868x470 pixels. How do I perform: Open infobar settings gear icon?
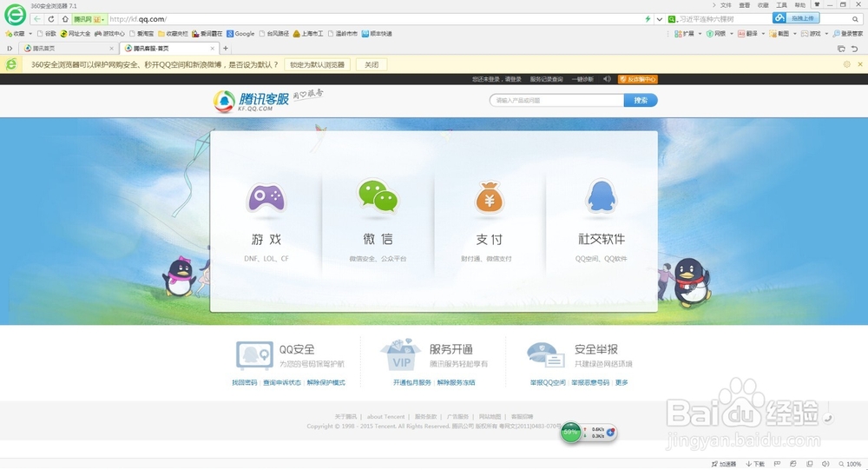[x=846, y=64]
